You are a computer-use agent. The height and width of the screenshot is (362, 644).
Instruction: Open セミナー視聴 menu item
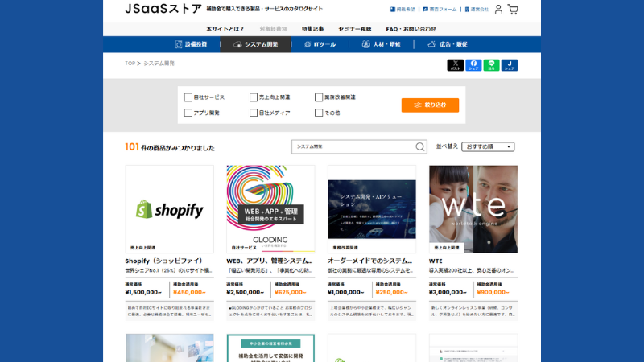[354, 29]
